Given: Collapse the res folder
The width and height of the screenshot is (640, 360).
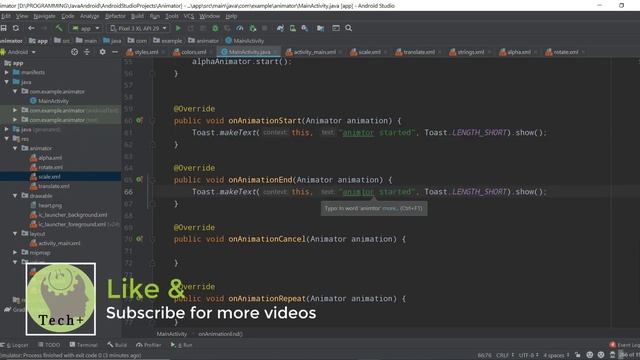Looking at the screenshot, I should click(7, 139).
